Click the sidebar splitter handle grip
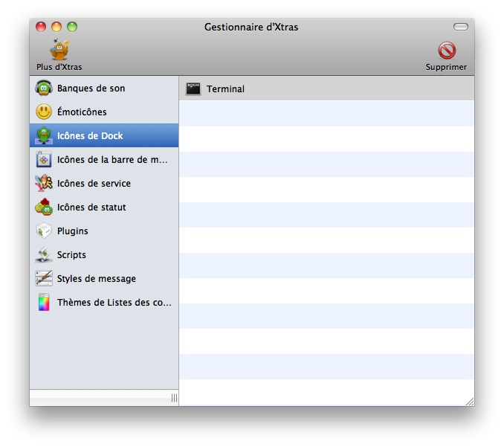 coord(174,398)
